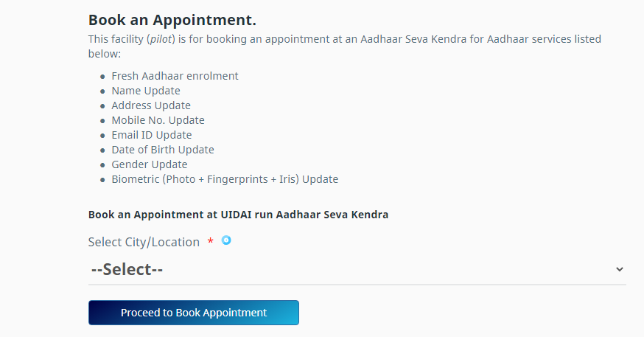Click the Select City/Location field label
Viewport: 644px width, 337px height.
coord(144,242)
